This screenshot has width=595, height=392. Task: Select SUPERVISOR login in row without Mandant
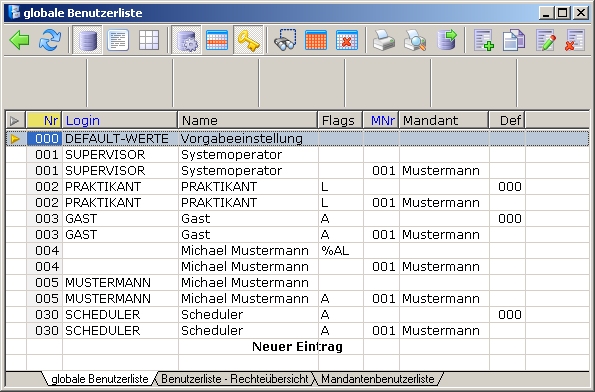(x=120, y=154)
